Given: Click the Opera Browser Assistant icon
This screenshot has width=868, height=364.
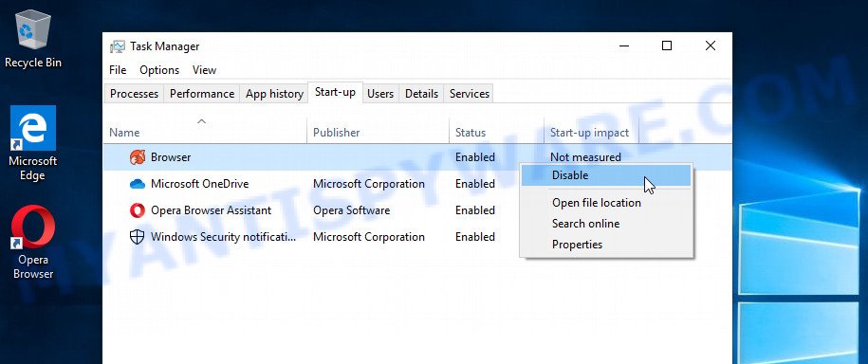Looking at the screenshot, I should pyautogui.click(x=138, y=210).
